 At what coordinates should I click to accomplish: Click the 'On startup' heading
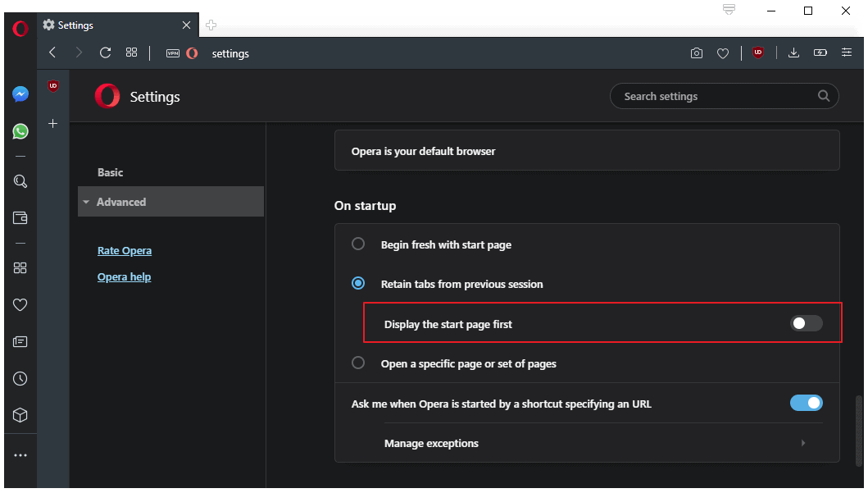(x=365, y=206)
